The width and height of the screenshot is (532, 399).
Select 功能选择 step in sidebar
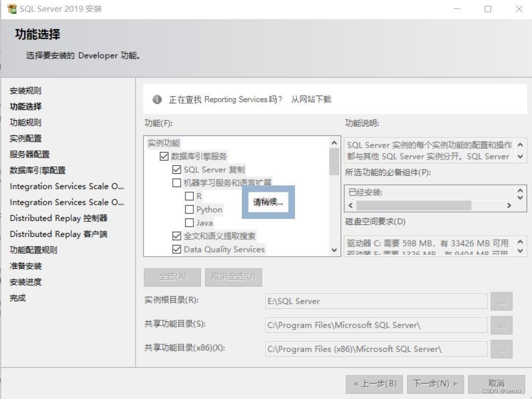26,107
